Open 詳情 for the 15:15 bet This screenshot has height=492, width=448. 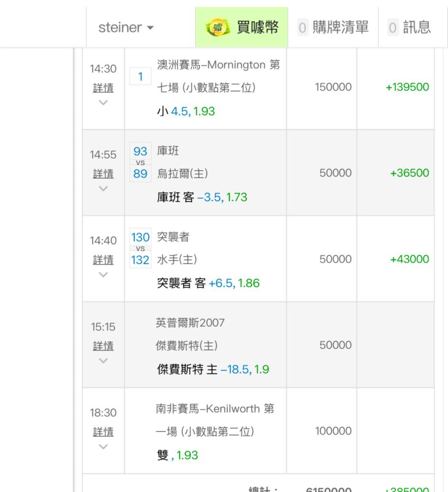tap(103, 345)
